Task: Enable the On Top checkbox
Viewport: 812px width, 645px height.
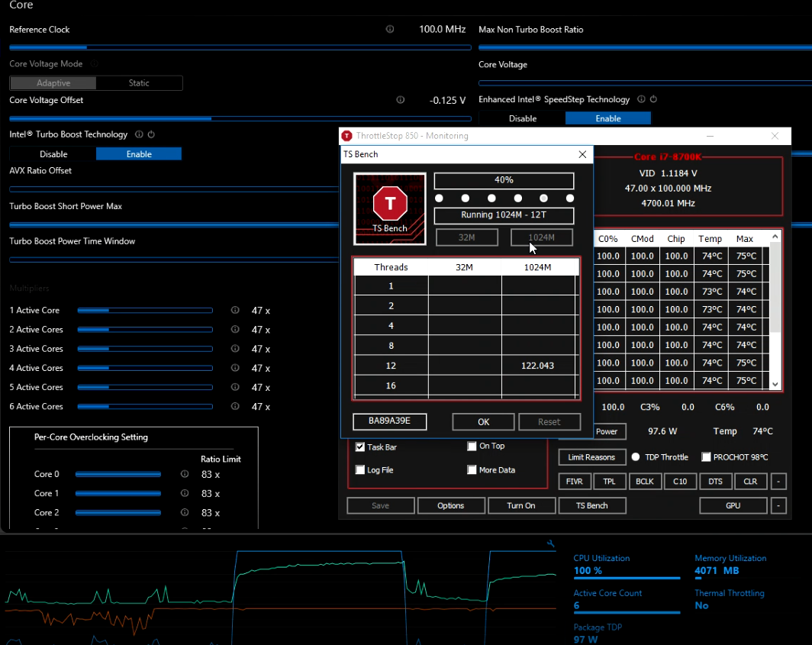Action: click(x=472, y=447)
